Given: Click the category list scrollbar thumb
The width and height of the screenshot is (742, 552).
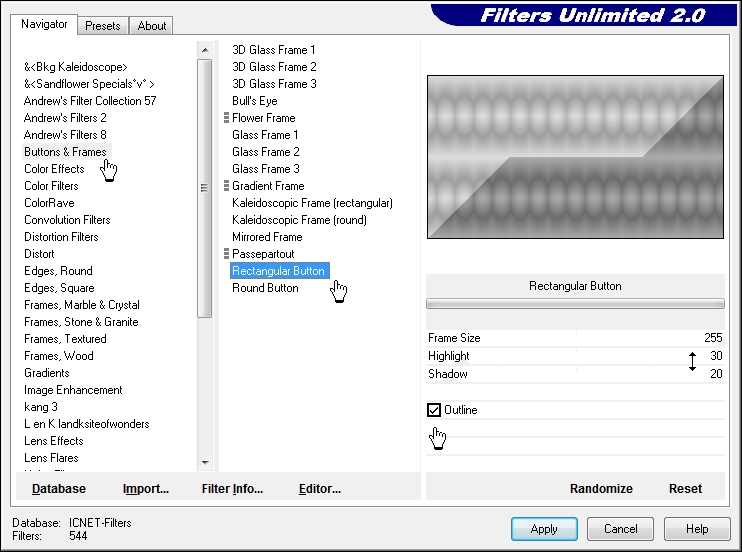Looking at the screenshot, I should point(204,188).
